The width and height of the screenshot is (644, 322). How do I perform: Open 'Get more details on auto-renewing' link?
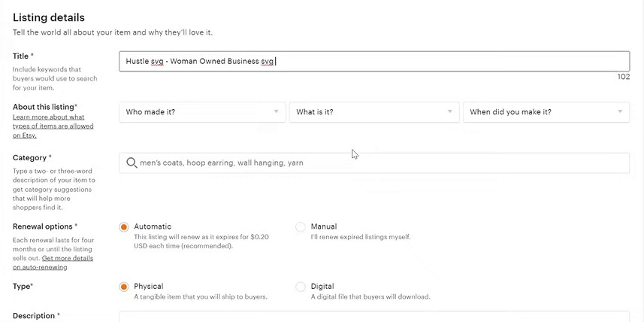coord(53,263)
